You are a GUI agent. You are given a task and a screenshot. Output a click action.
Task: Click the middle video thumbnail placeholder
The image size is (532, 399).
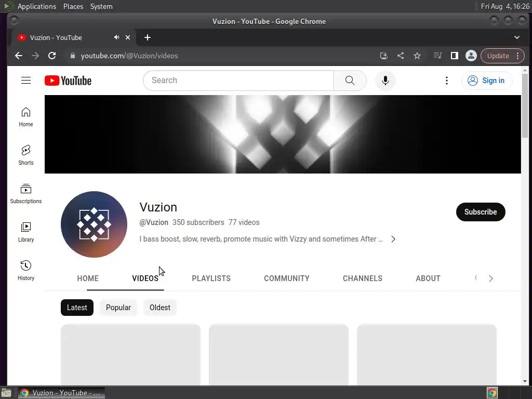pyautogui.click(x=278, y=354)
